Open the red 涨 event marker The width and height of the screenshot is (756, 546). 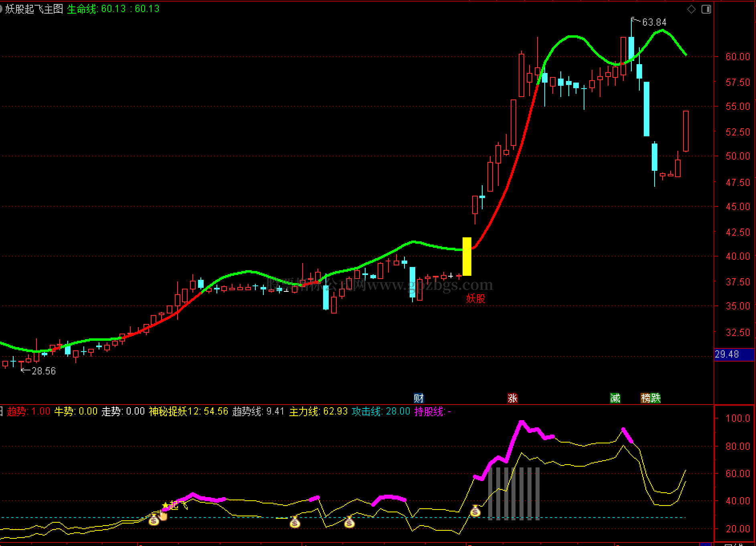513,398
